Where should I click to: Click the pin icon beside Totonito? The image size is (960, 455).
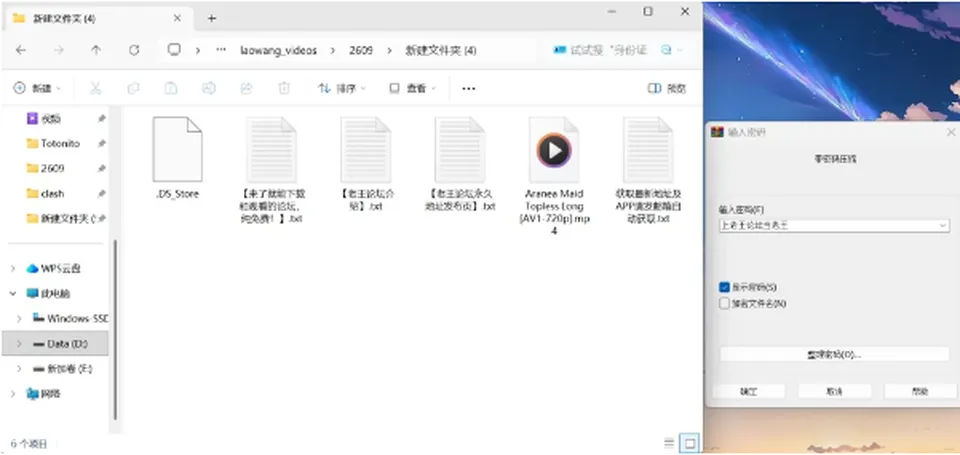pos(102,143)
